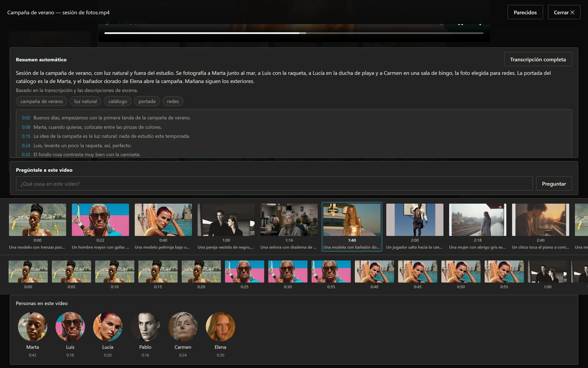The image size is (588, 368).
Task: Open Transcripción completa
Action: click(x=538, y=59)
